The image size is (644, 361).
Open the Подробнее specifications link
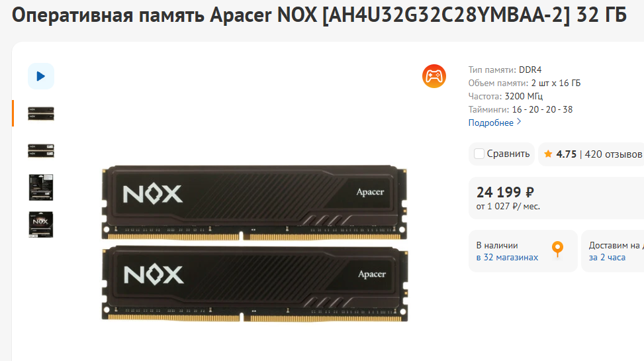pyautogui.click(x=491, y=123)
